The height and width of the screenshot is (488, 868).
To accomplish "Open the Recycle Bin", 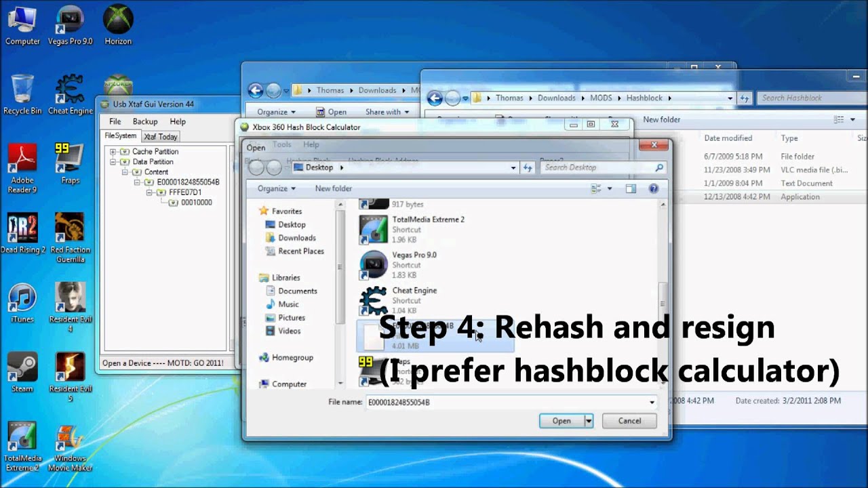I will pyautogui.click(x=22, y=94).
